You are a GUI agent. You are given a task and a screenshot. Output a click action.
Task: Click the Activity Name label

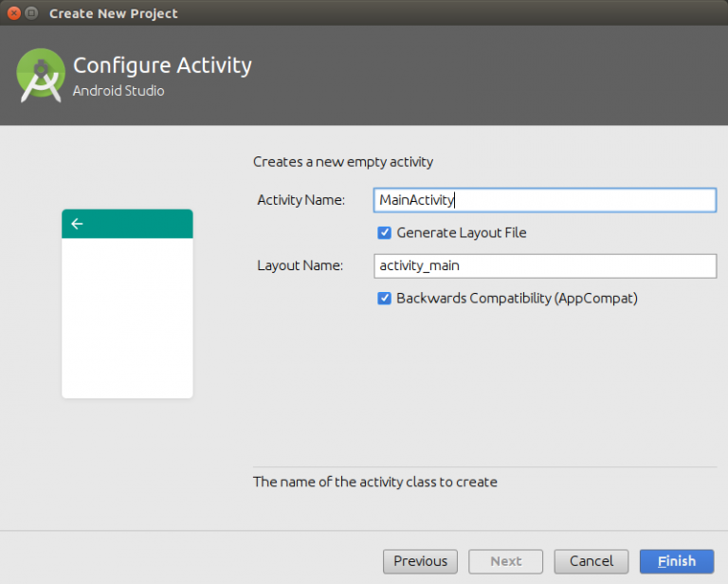pos(300,200)
